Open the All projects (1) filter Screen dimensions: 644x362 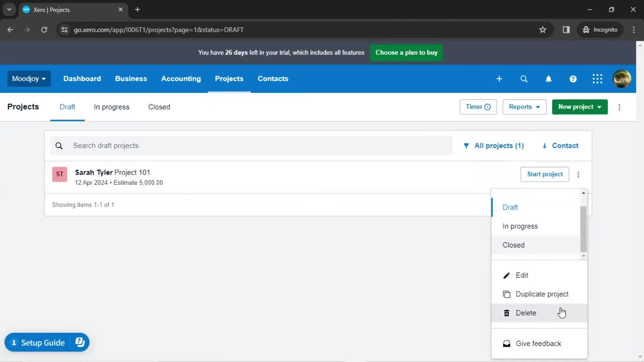[493, 146]
